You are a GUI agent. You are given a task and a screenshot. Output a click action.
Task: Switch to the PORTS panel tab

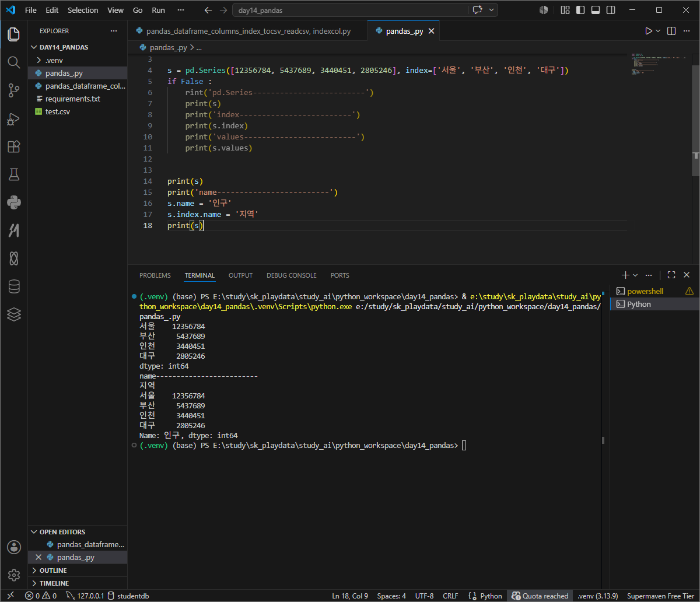[x=340, y=275]
